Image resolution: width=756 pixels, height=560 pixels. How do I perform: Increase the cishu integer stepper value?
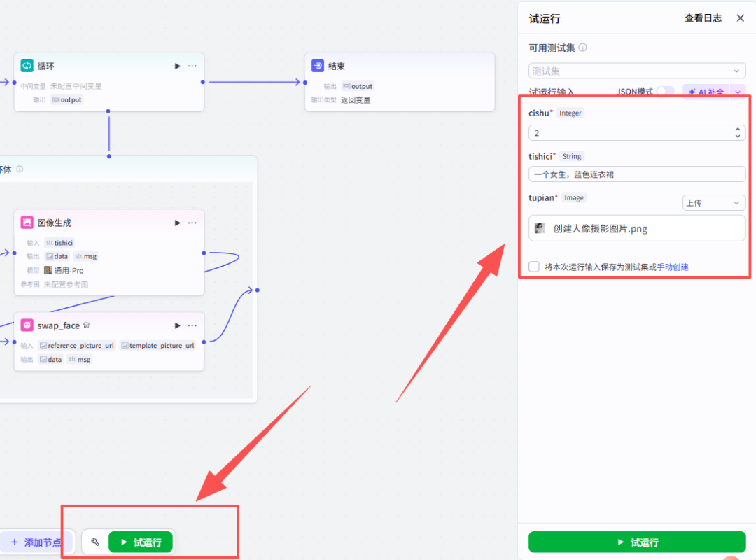(738, 129)
